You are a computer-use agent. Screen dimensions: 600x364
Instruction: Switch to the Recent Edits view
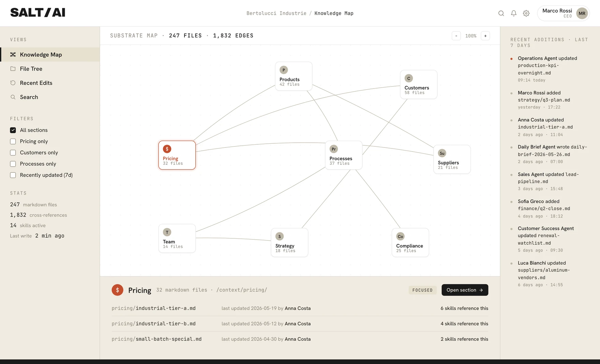click(x=50, y=83)
